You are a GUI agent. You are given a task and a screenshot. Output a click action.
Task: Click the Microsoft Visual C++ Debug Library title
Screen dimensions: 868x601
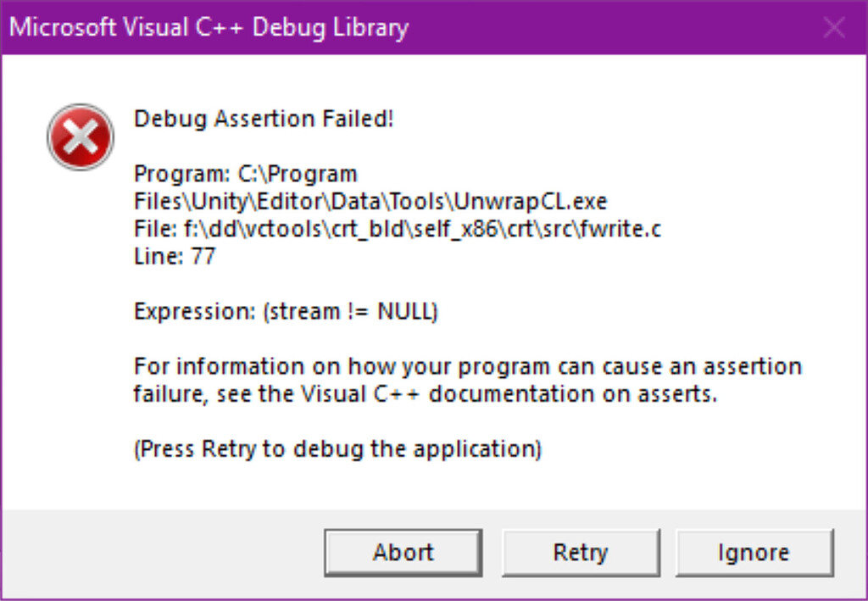[209, 28]
